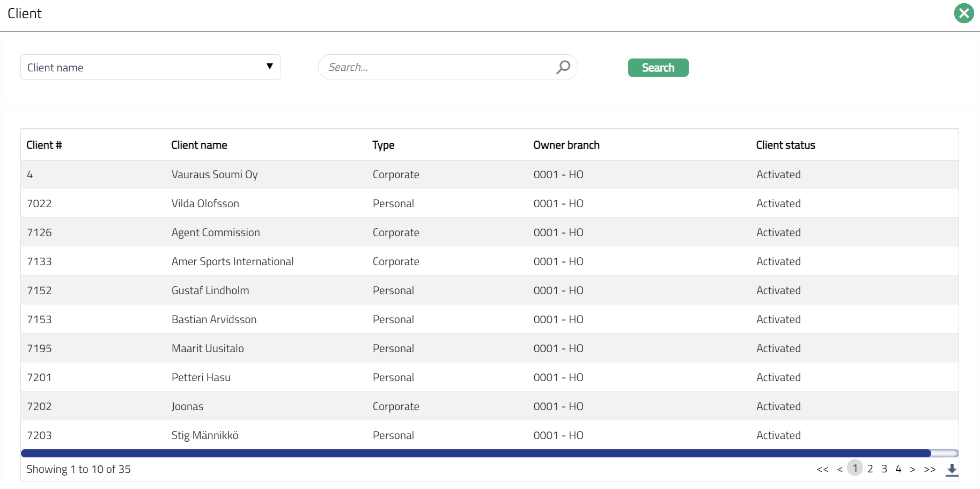Click the magnifying glass search icon
This screenshot has width=980, height=489.
point(563,67)
